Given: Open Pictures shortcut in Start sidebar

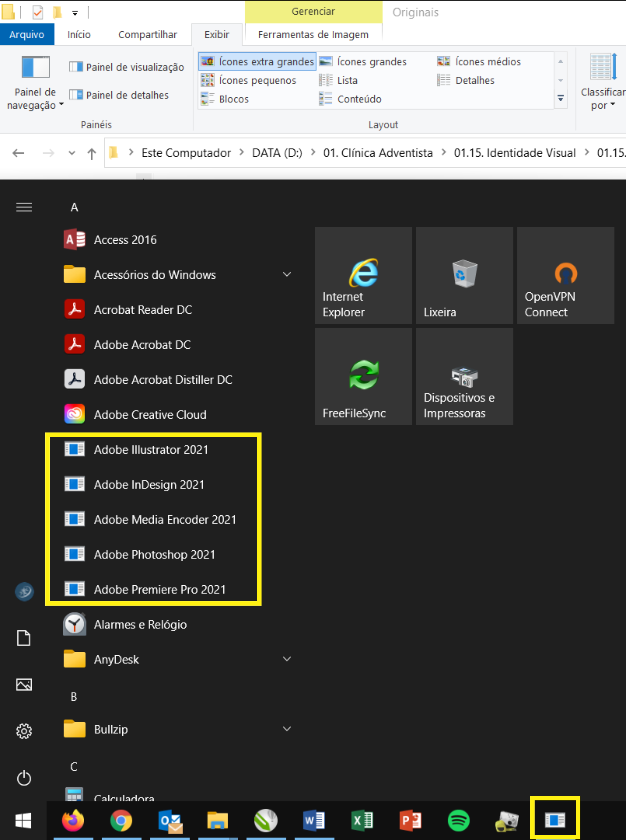Looking at the screenshot, I should click(24, 684).
